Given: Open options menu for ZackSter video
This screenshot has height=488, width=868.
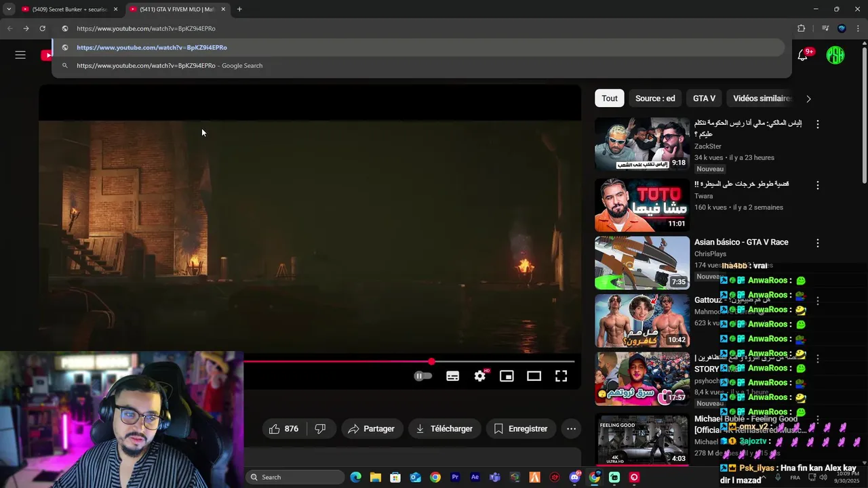Looking at the screenshot, I should tap(817, 125).
